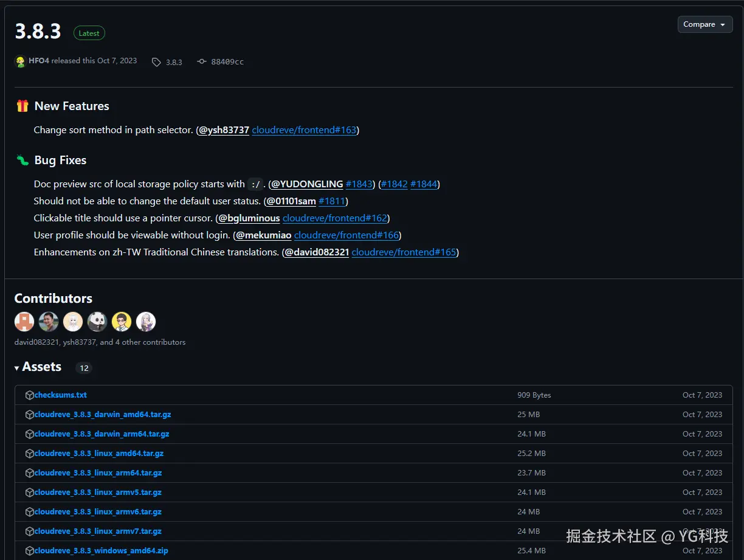Click package icon beside linux_amd64 asset
This screenshot has width=744, height=560.
click(x=30, y=454)
